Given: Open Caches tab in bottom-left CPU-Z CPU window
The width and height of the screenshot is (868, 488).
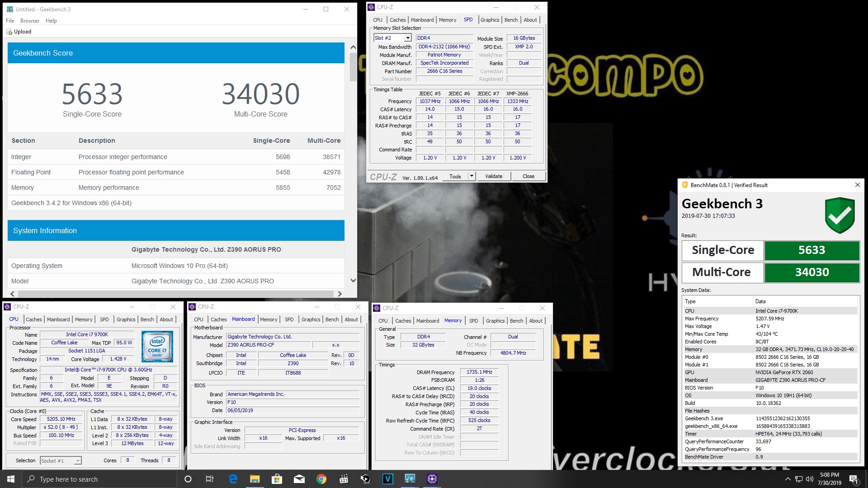Looking at the screenshot, I should click(34, 319).
